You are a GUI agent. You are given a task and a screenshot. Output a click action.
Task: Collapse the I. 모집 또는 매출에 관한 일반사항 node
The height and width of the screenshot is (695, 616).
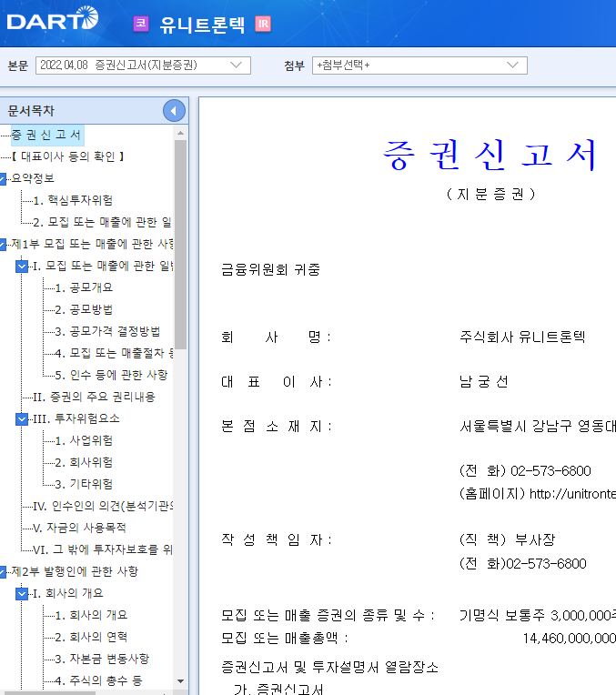tap(22, 266)
